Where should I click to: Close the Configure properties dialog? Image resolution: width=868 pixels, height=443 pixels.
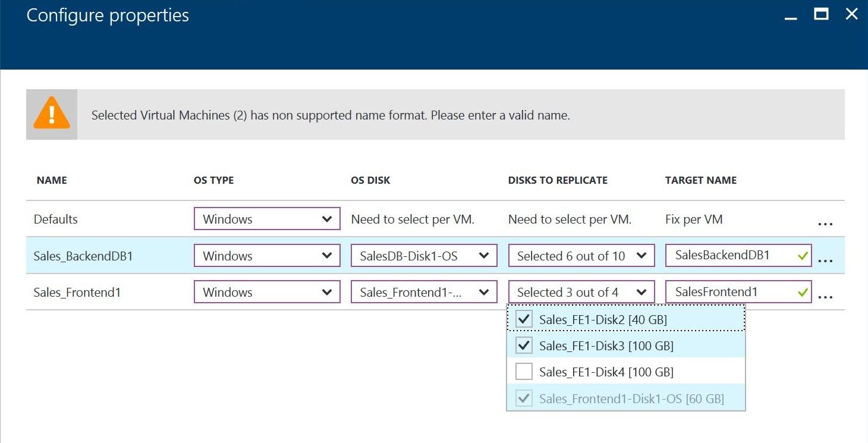(x=852, y=14)
